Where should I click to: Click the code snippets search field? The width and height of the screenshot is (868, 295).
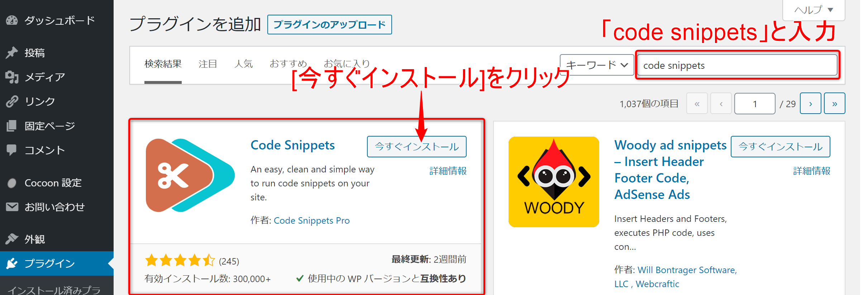[x=737, y=65]
